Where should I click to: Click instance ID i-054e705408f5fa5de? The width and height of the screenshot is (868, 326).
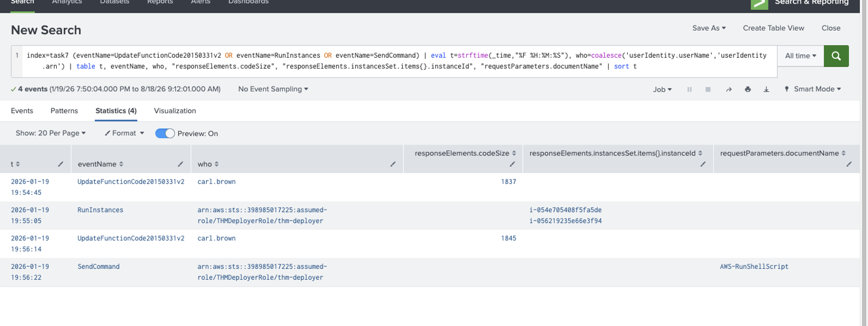point(566,210)
